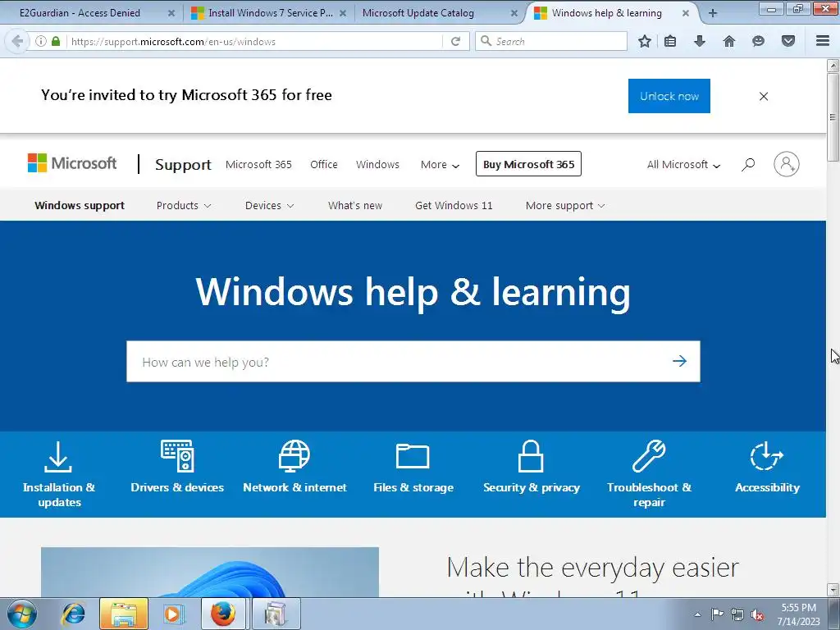
Task: Submit help search with arrow icon
Action: 679,361
